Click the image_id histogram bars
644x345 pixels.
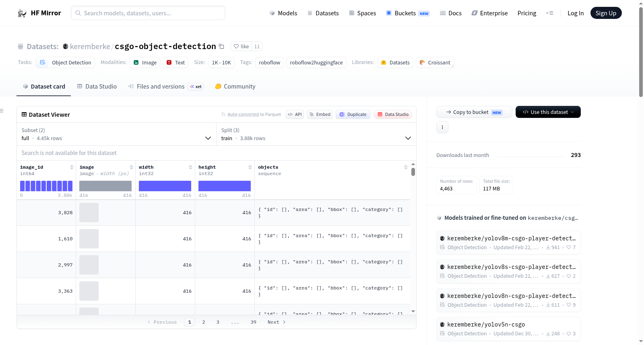coord(46,186)
